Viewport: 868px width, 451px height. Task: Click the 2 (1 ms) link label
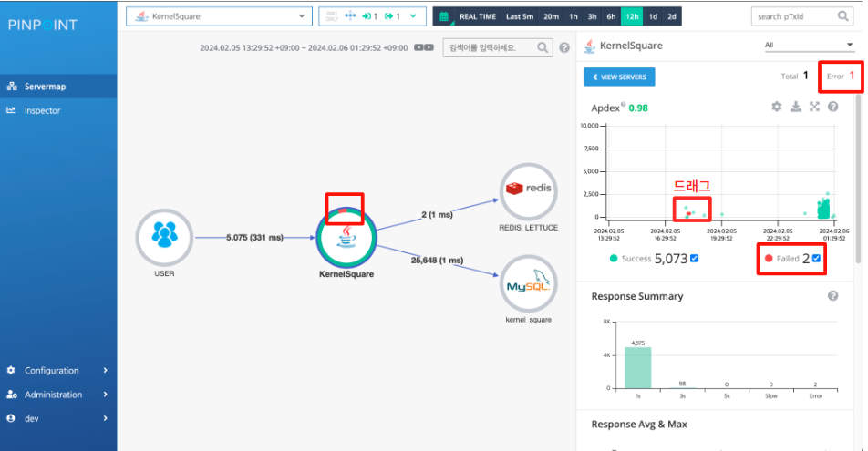(438, 214)
